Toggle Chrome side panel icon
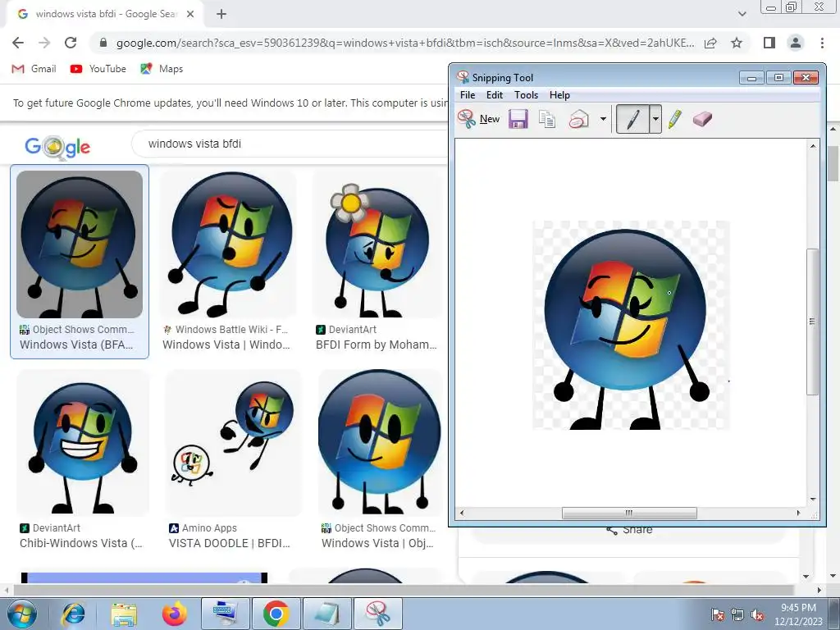Image resolution: width=840 pixels, height=630 pixels. point(769,43)
